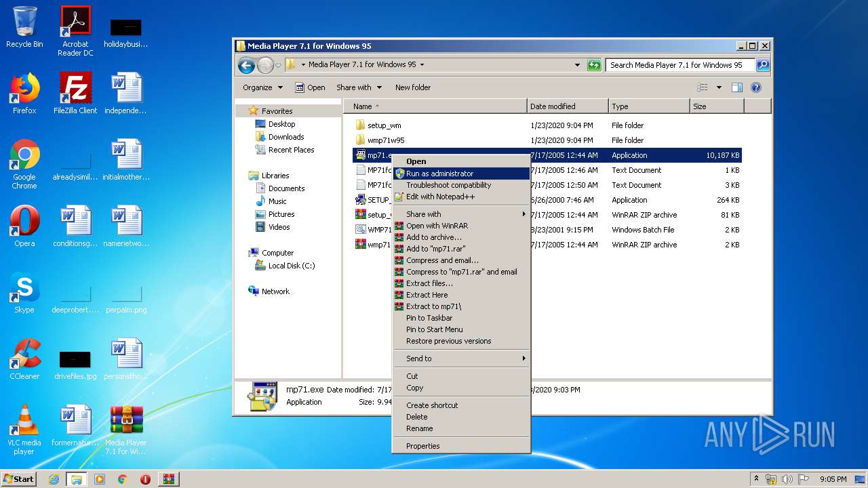Click the search magnifier icon
Screen dimensions: 868x488
(x=763, y=65)
